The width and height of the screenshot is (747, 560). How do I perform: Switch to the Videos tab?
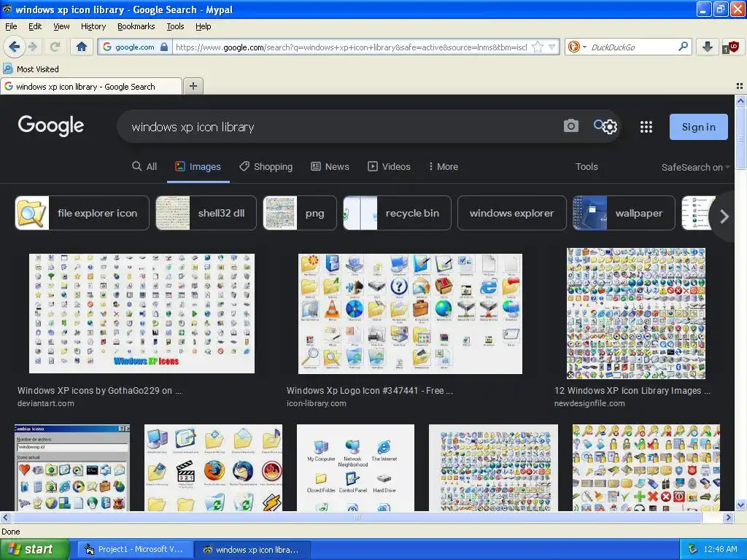tap(390, 167)
